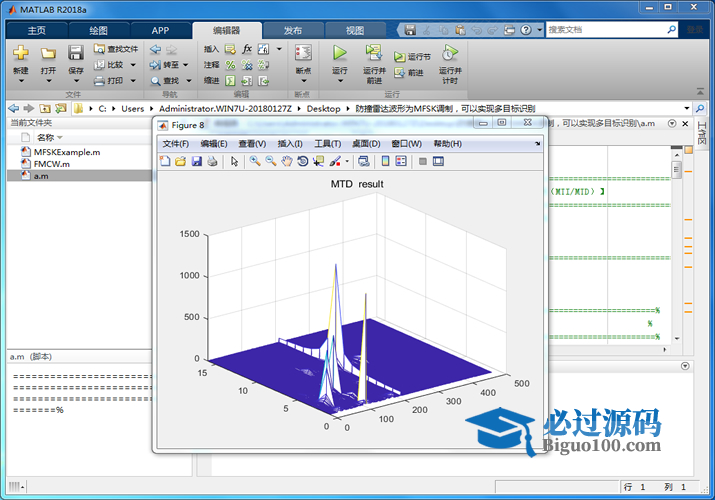
Task: Click the Run and Time (运行并计时) icon
Action: (449, 53)
